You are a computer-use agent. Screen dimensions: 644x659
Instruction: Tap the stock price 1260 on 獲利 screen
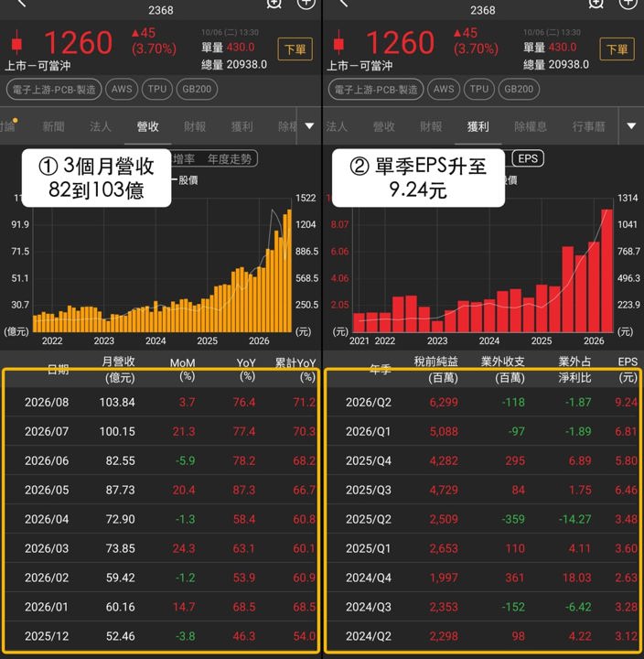tap(400, 43)
